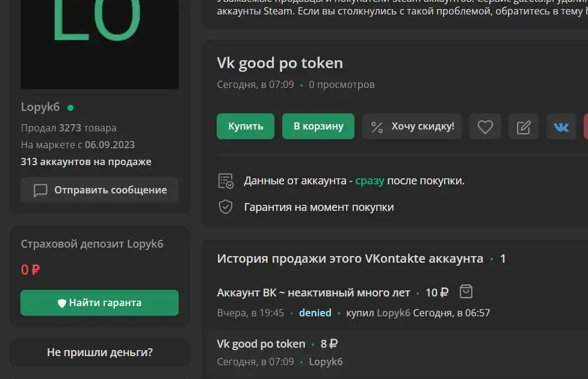Image resolution: width=588 pixels, height=379 pixels.
Task: Click the Vk good po token title
Action: pyautogui.click(x=280, y=63)
